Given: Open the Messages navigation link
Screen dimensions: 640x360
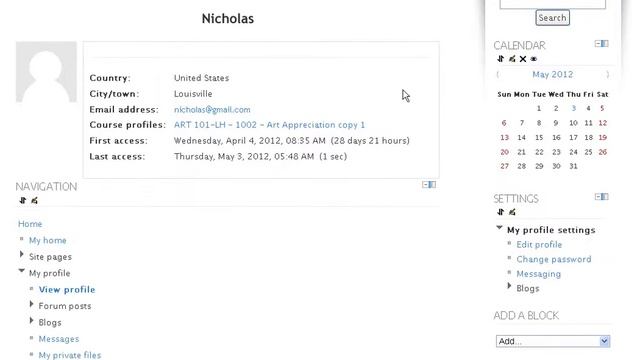Looking at the screenshot, I should pyautogui.click(x=59, y=339).
